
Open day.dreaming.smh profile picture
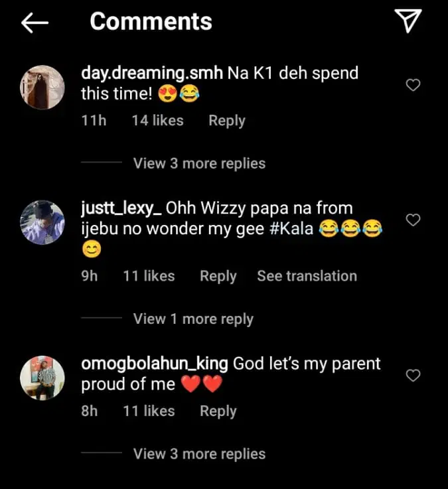pyautogui.click(x=42, y=87)
